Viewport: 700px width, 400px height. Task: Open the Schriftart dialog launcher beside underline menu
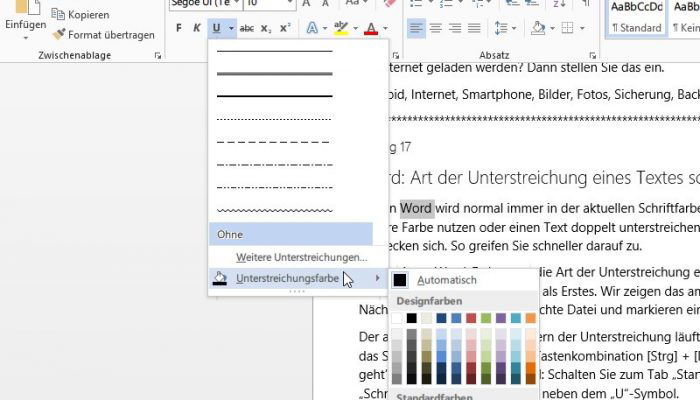396,55
